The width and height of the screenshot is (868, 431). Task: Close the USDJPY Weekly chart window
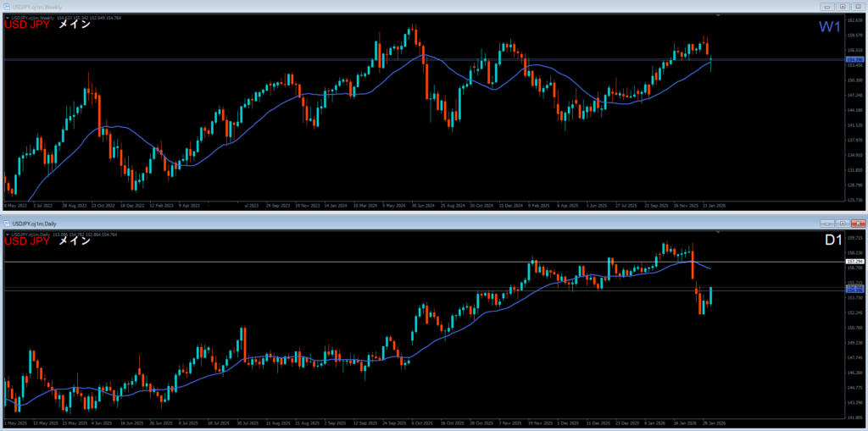point(858,8)
